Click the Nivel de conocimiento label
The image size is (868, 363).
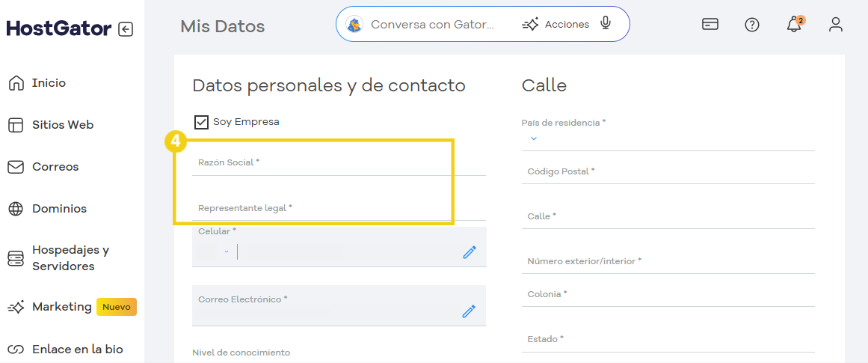coord(241,353)
